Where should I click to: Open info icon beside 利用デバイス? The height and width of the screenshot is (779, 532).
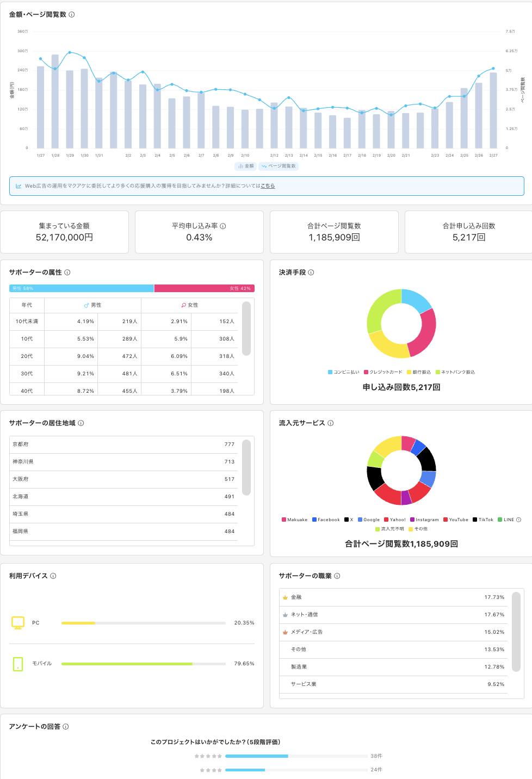(x=53, y=576)
